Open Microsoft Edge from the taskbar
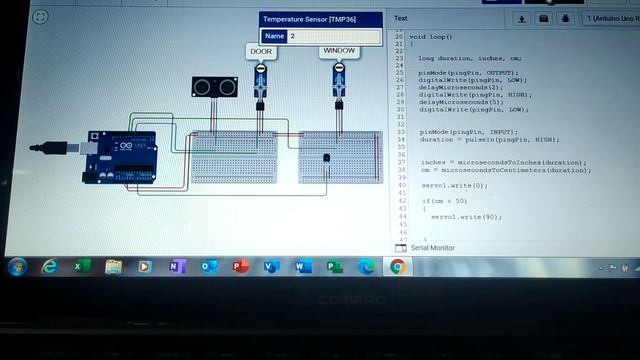The width and height of the screenshot is (640, 360). click(x=366, y=267)
